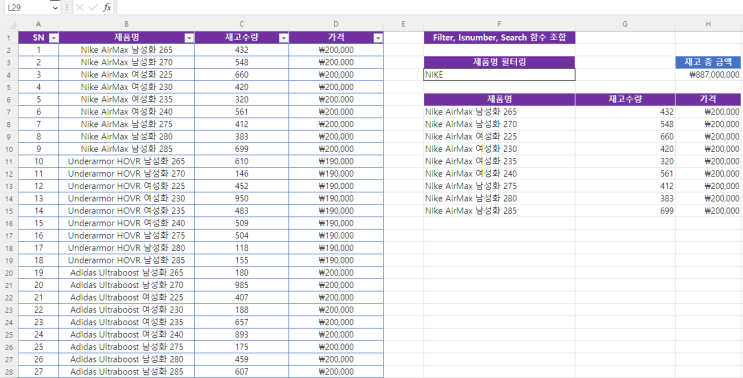Select the 재고 총 금액 header cell
Screen dimensions: 743x378
(x=708, y=62)
